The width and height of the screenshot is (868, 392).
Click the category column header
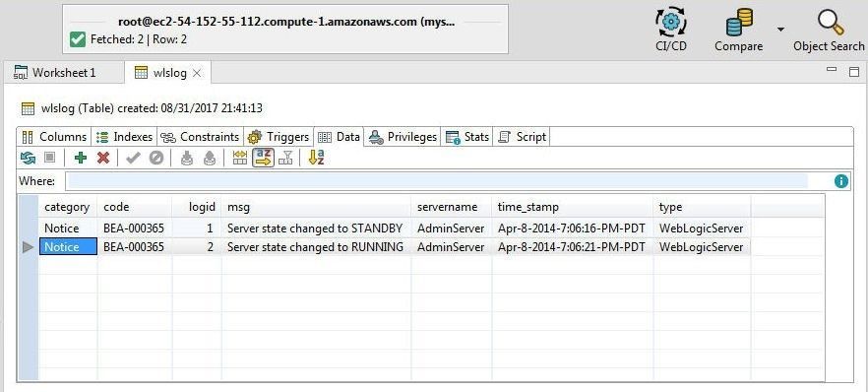68,207
